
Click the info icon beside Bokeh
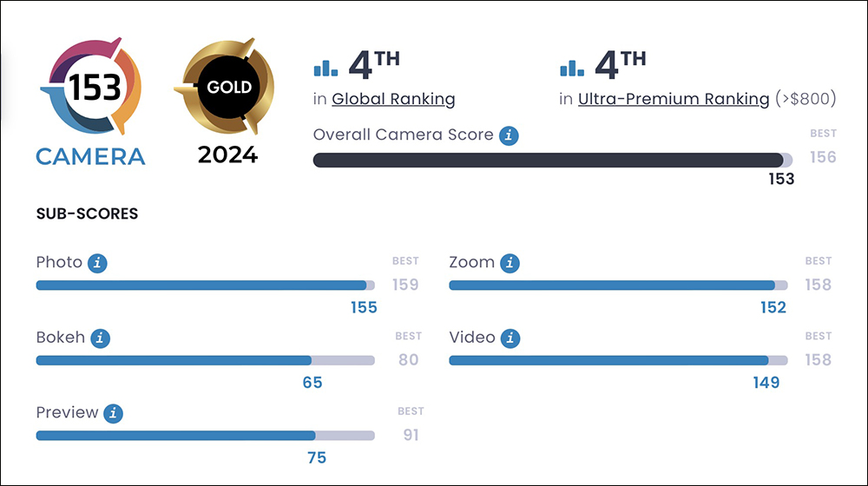point(100,338)
